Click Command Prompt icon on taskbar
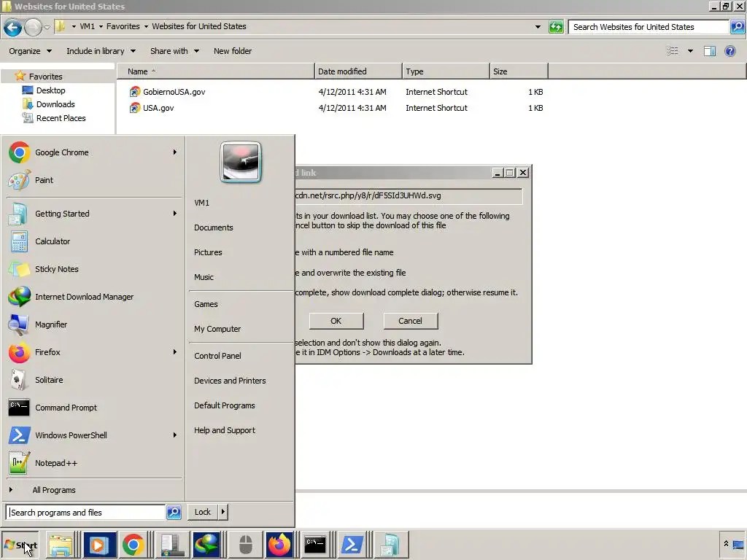Image resolution: width=747 pixels, height=560 pixels. 315,545
